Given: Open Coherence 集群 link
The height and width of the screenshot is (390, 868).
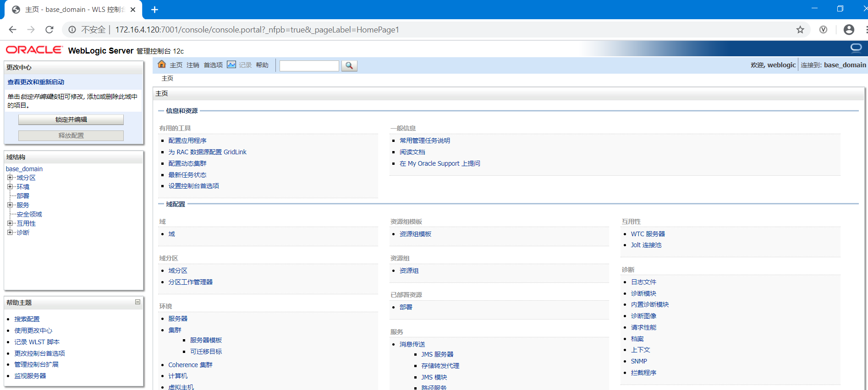Looking at the screenshot, I should point(190,365).
